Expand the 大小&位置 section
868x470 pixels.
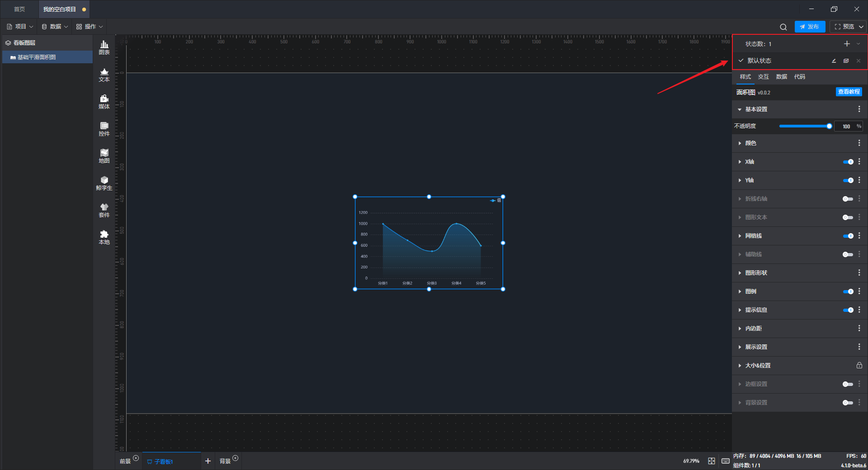click(x=740, y=366)
